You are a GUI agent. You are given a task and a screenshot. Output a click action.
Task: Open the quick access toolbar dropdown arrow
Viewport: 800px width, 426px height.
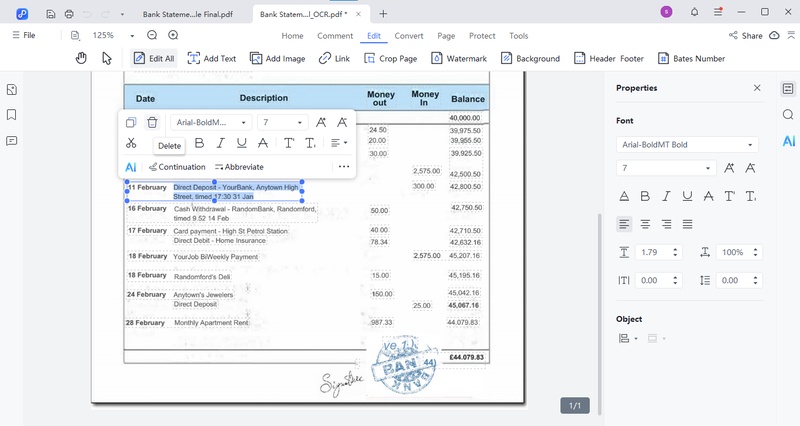click(x=122, y=14)
